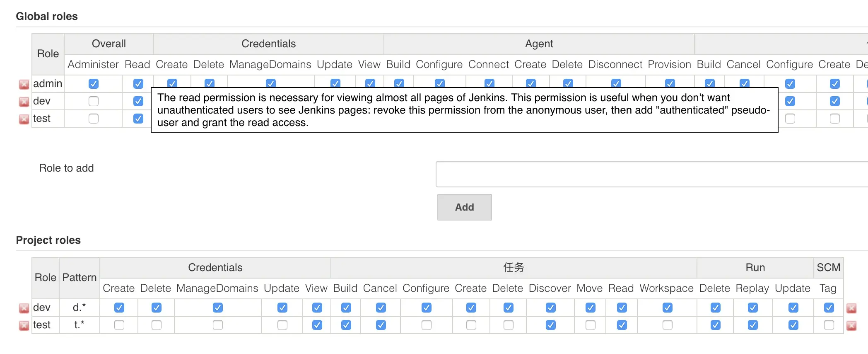
Task: Click the Pattern column header in Project roles
Action: pyautogui.click(x=80, y=278)
